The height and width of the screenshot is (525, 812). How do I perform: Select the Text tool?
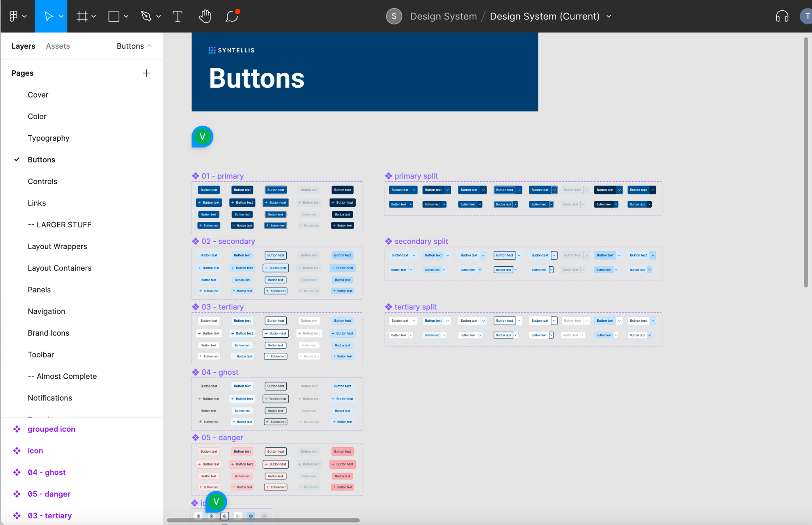click(178, 16)
